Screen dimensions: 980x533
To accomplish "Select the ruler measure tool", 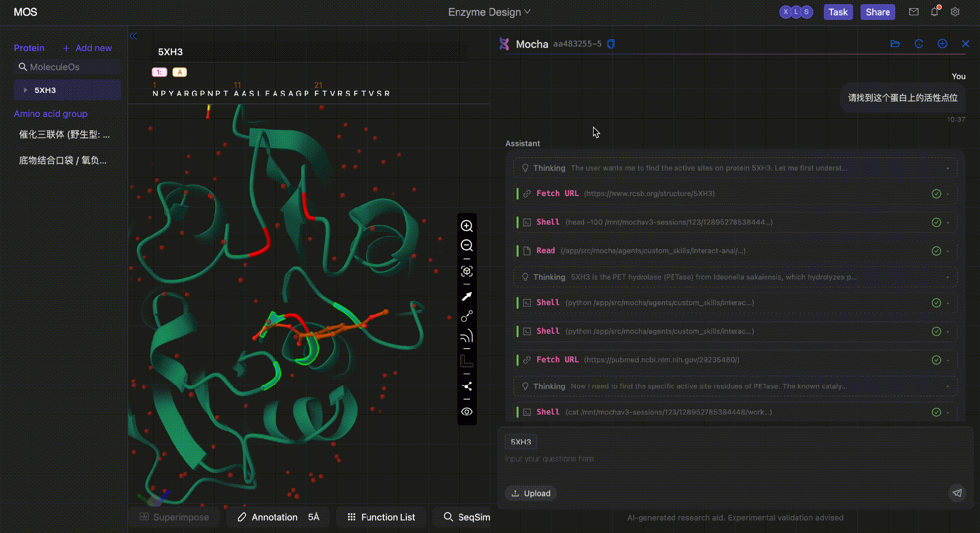I will click(467, 361).
